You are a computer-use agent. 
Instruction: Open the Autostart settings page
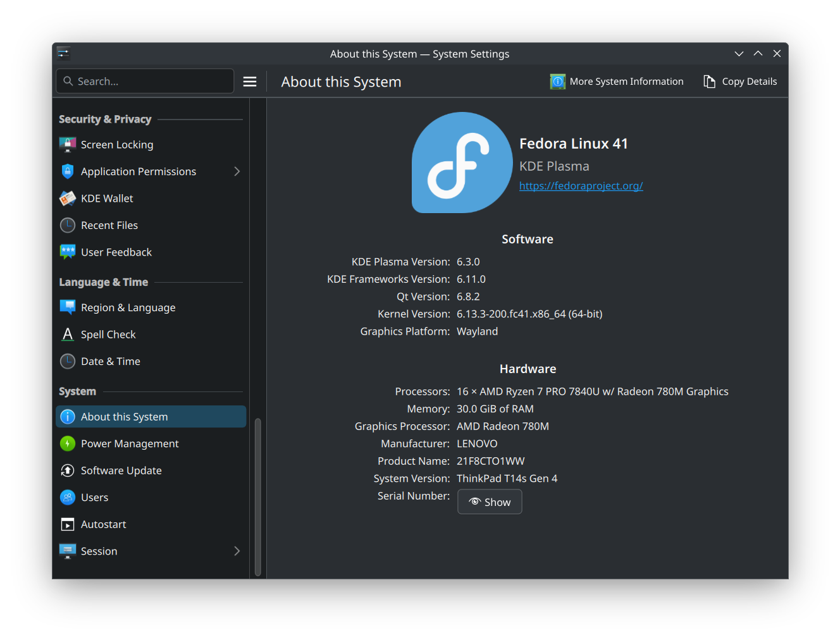tap(103, 524)
